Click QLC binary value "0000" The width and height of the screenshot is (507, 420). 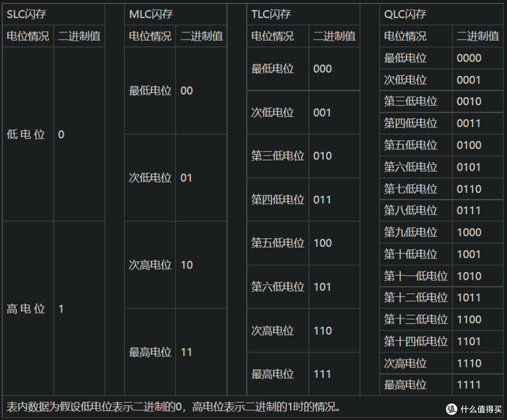coord(469,58)
